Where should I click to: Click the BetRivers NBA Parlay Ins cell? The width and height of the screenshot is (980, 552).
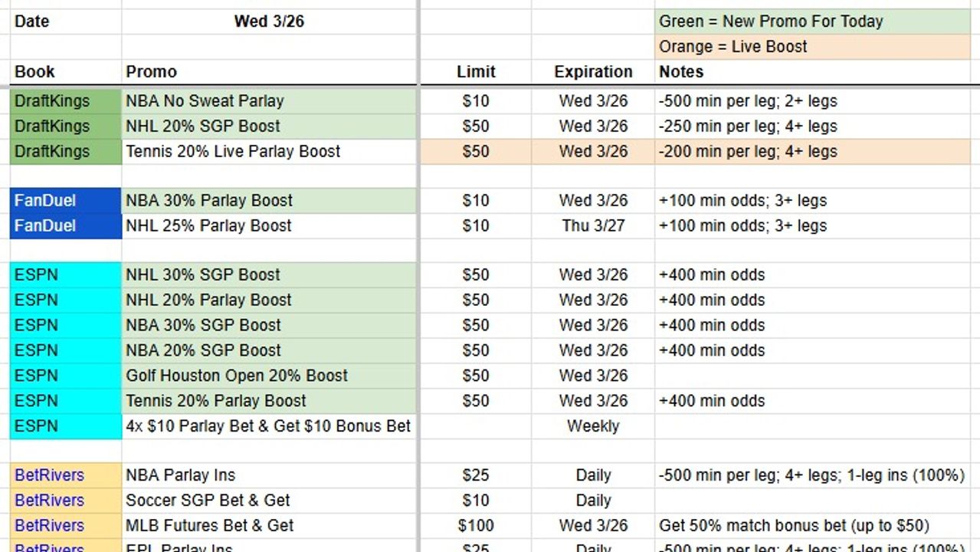[269, 475]
